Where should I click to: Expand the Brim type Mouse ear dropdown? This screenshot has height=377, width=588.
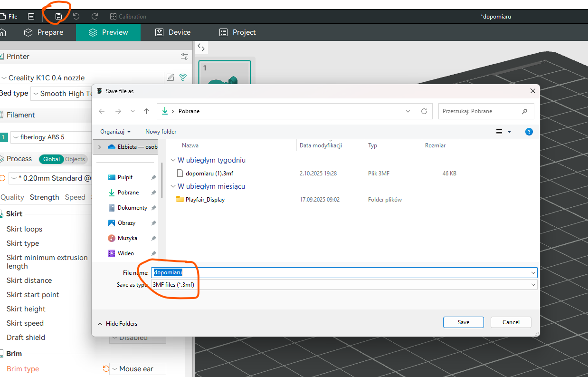click(x=138, y=369)
